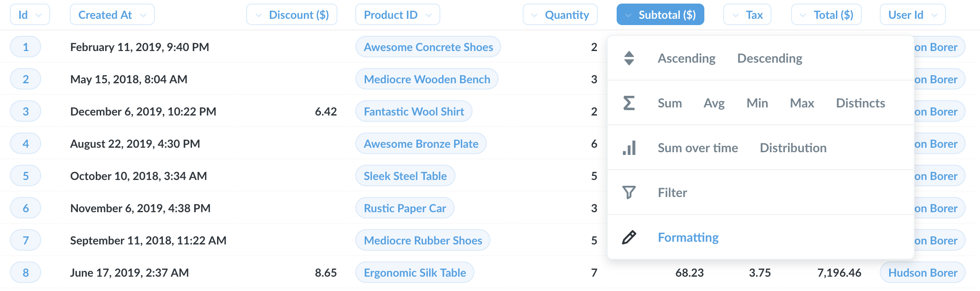980x291 pixels.
Task: Select the Sleek Steel Table cell
Action: pyautogui.click(x=405, y=175)
